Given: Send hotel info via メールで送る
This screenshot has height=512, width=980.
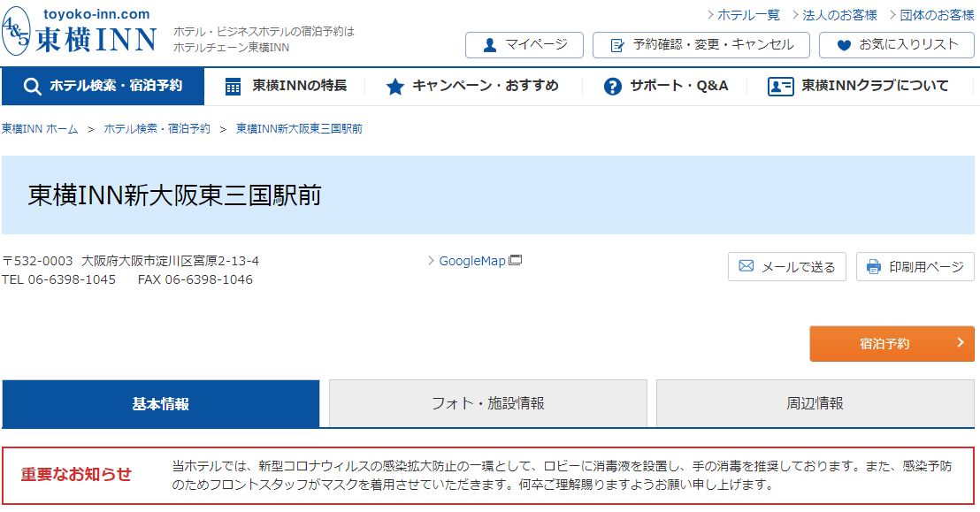Looking at the screenshot, I should (787, 267).
